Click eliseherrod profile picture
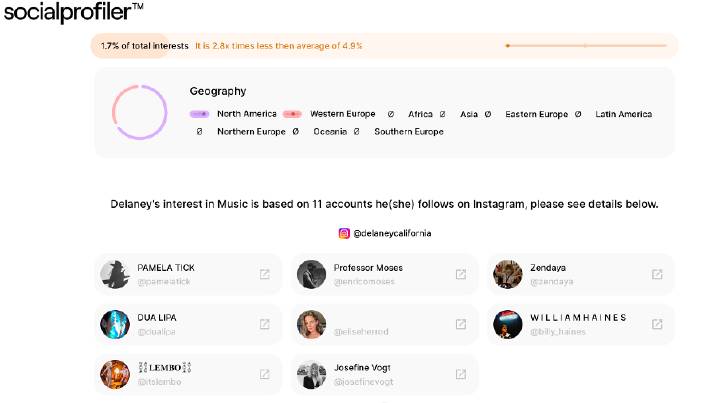Screen dimensions: 720x403 pos(311,324)
